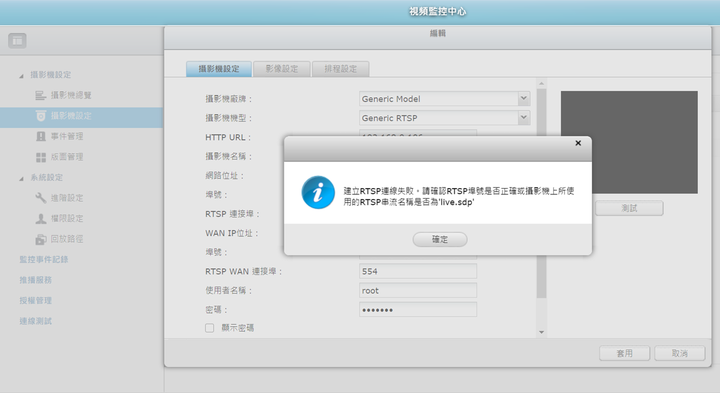Open 版面管理 layout grid icon

pos(41,157)
